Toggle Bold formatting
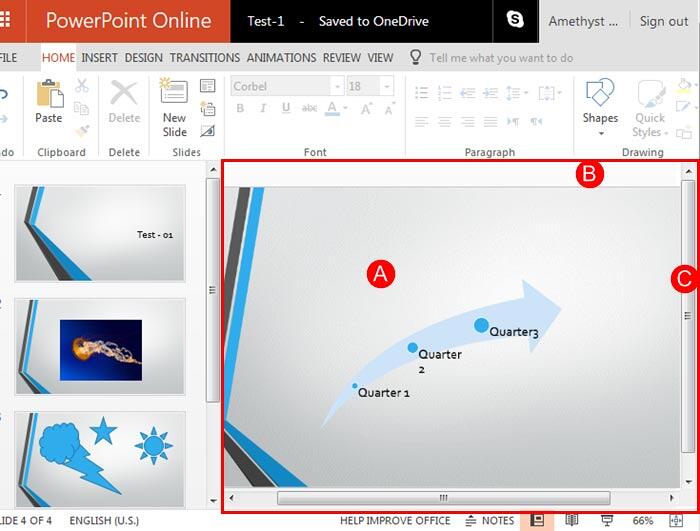This screenshot has width=700, height=531. tap(240, 108)
